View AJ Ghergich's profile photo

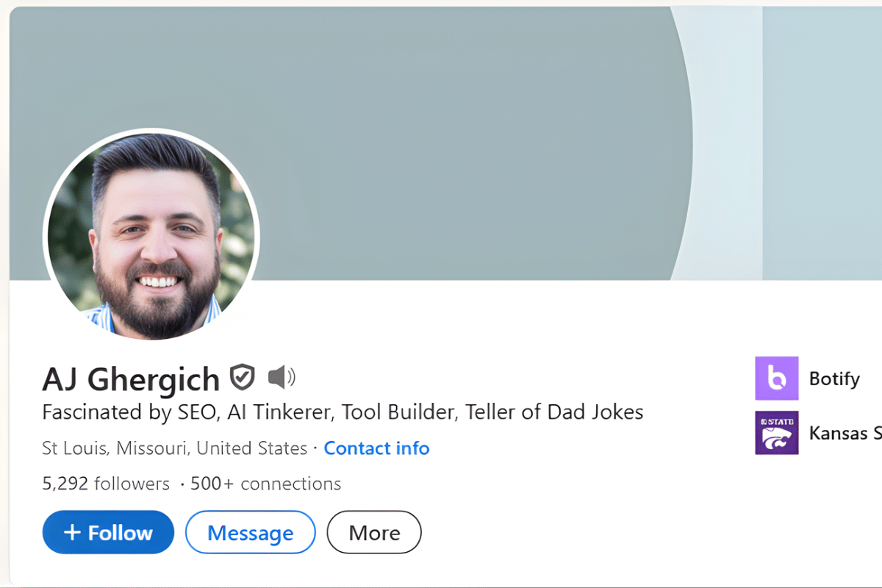pyautogui.click(x=151, y=235)
